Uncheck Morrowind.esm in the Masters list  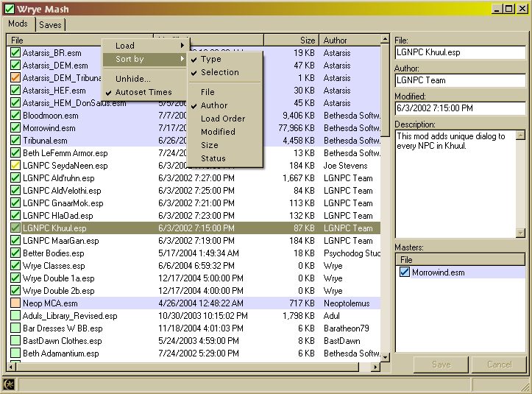404,272
